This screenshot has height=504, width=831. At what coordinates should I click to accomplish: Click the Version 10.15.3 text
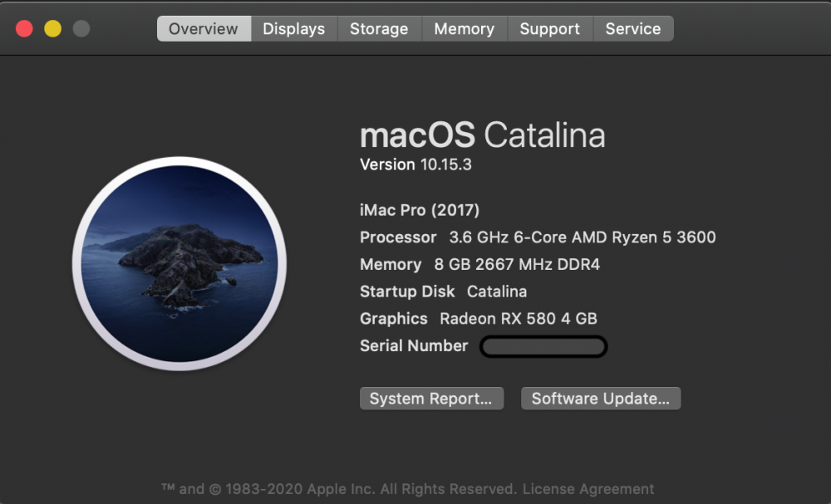click(415, 164)
